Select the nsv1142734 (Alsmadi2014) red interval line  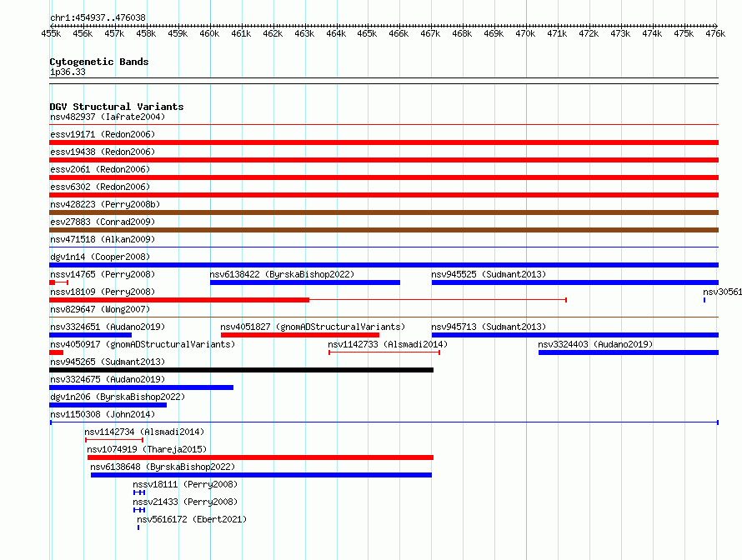pyautogui.click(x=114, y=440)
